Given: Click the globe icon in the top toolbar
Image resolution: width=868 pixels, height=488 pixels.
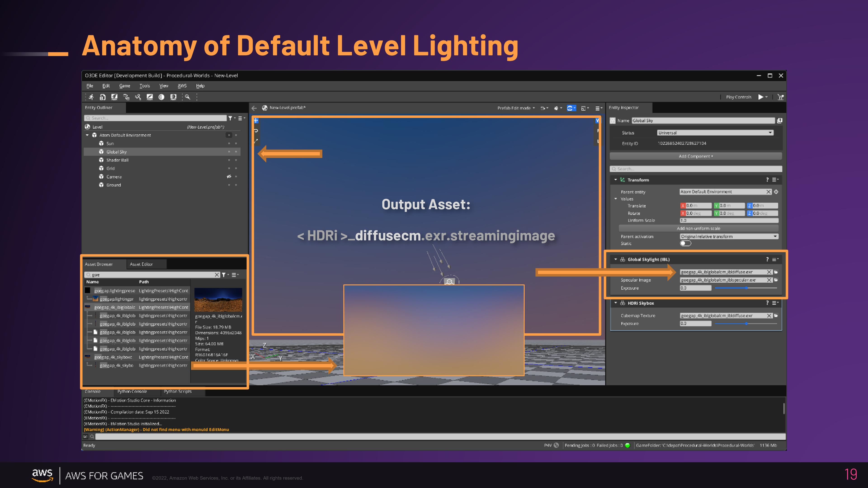Looking at the screenshot, I should tap(161, 97).
